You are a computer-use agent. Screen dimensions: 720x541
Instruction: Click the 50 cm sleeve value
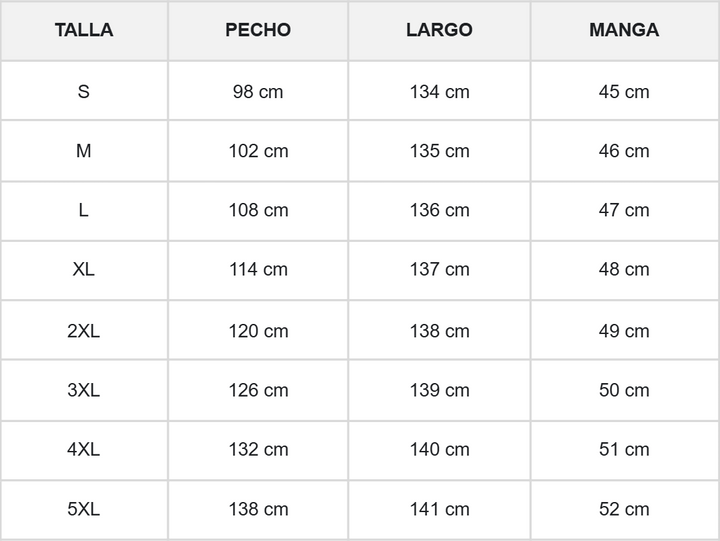(x=624, y=390)
